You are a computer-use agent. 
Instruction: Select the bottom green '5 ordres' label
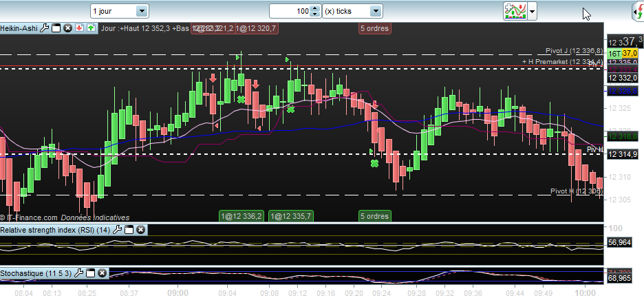click(374, 216)
